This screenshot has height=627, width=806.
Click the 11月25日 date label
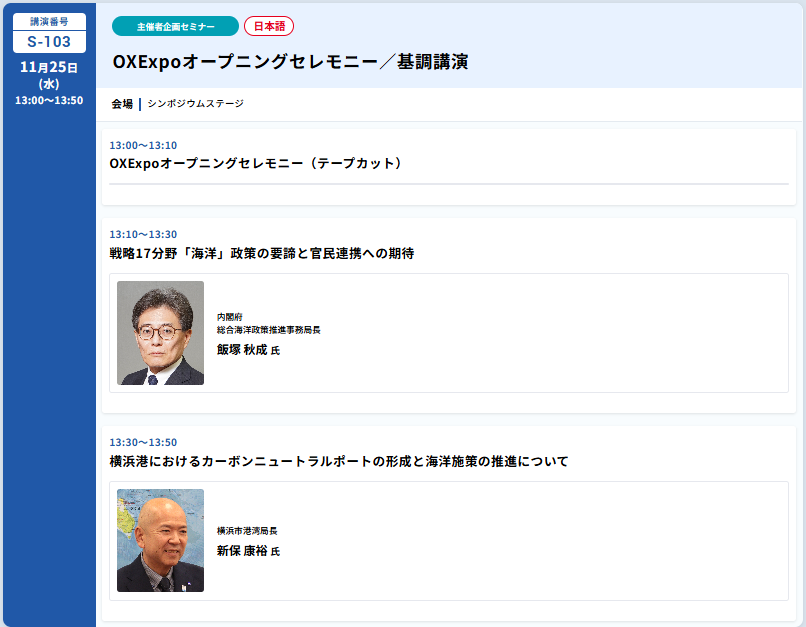click(x=49, y=67)
